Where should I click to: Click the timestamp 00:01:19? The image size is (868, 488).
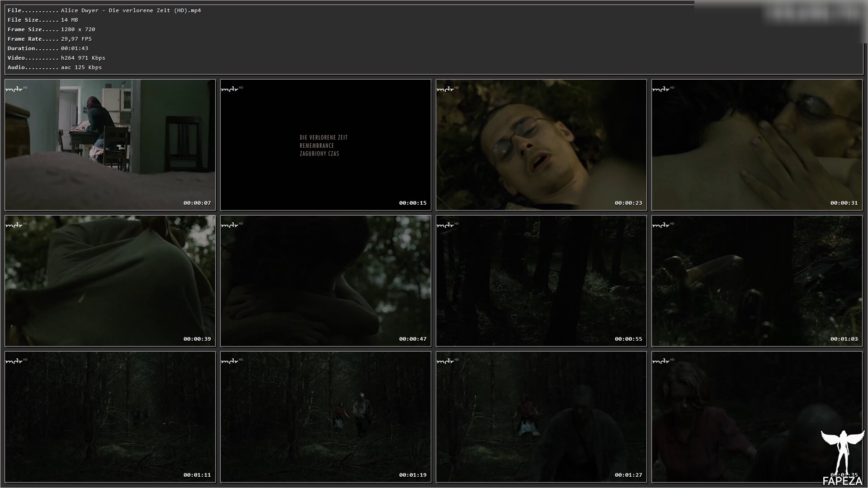[413, 475]
